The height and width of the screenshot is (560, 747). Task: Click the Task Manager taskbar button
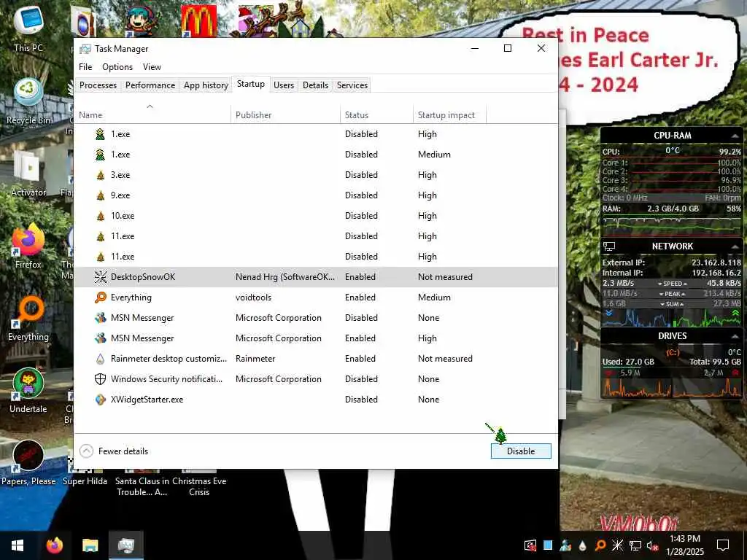click(x=125, y=545)
